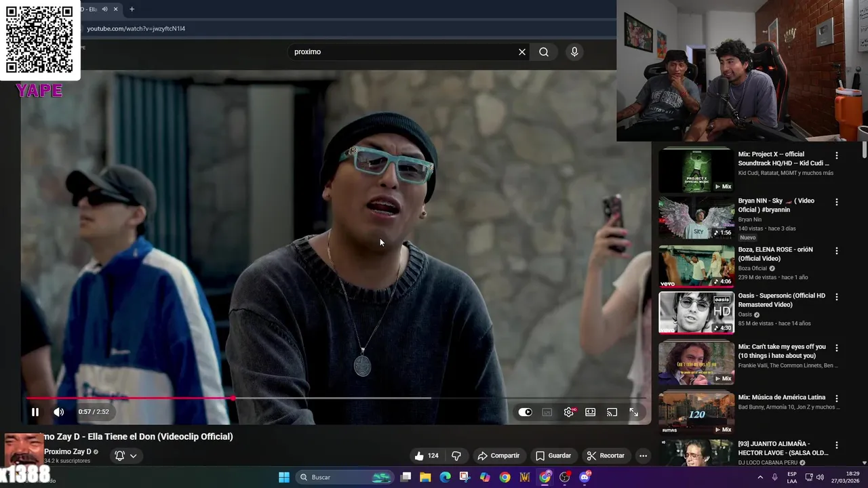Click Nuevo badge on Bryan NIN video
The height and width of the screenshot is (488, 868).
click(748, 238)
